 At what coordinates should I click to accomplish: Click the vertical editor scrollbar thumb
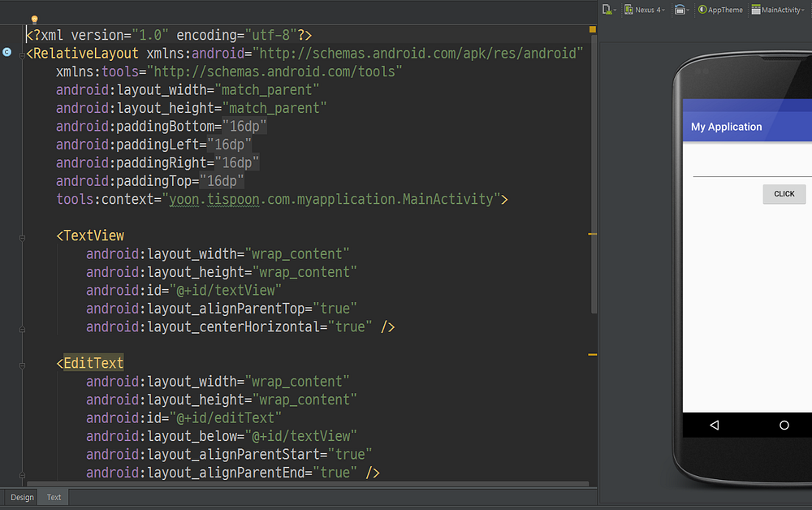tap(594, 174)
